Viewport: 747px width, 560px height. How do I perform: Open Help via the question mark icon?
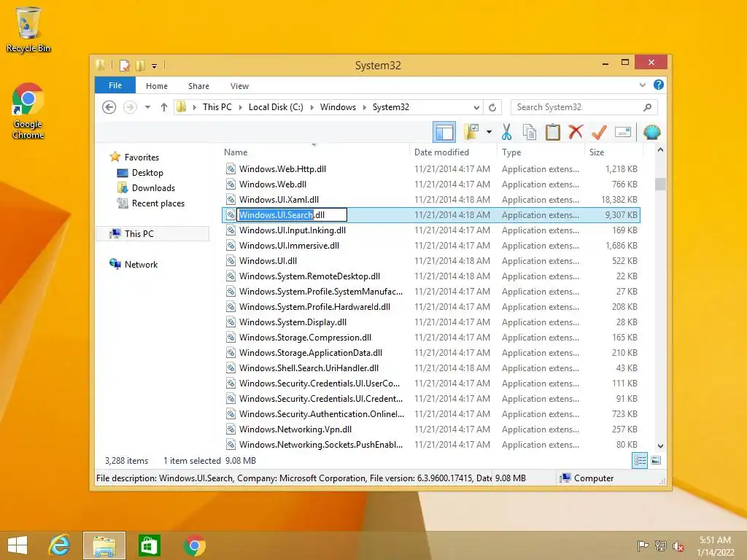(x=659, y=85)
